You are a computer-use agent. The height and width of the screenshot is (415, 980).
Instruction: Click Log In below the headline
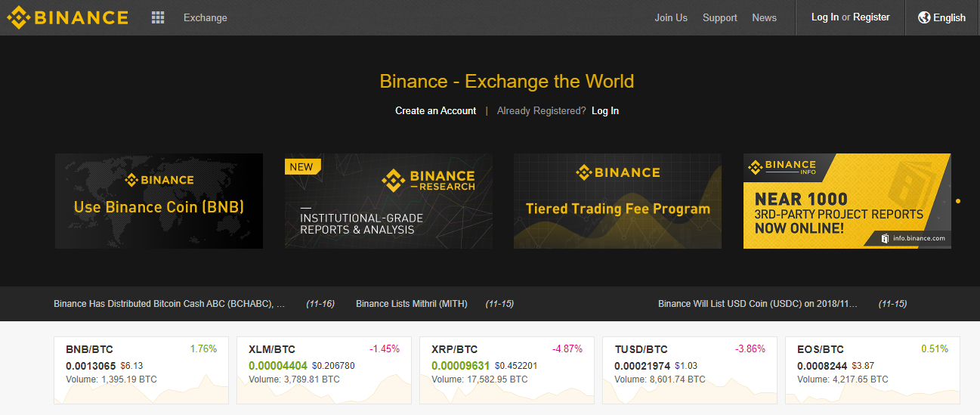(x=605, y=111)
